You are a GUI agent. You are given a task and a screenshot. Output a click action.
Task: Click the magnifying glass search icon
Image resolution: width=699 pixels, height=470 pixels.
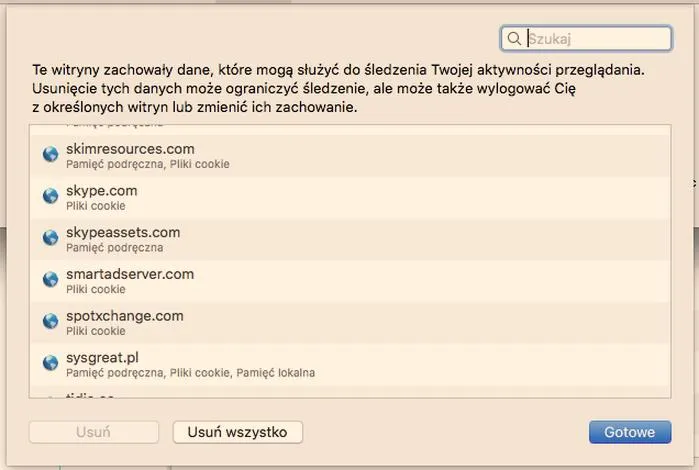514,38
